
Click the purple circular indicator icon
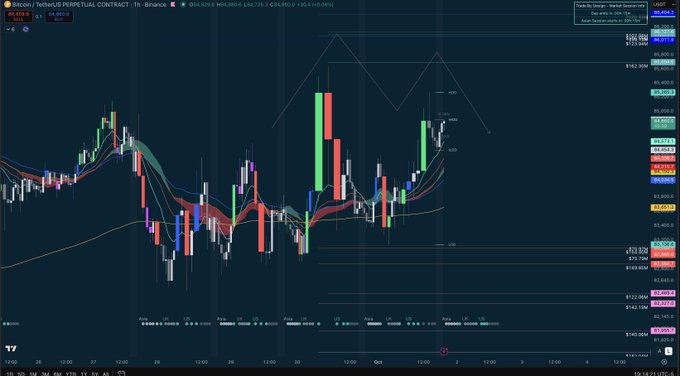pyautogui.click(x=26, y=29)
